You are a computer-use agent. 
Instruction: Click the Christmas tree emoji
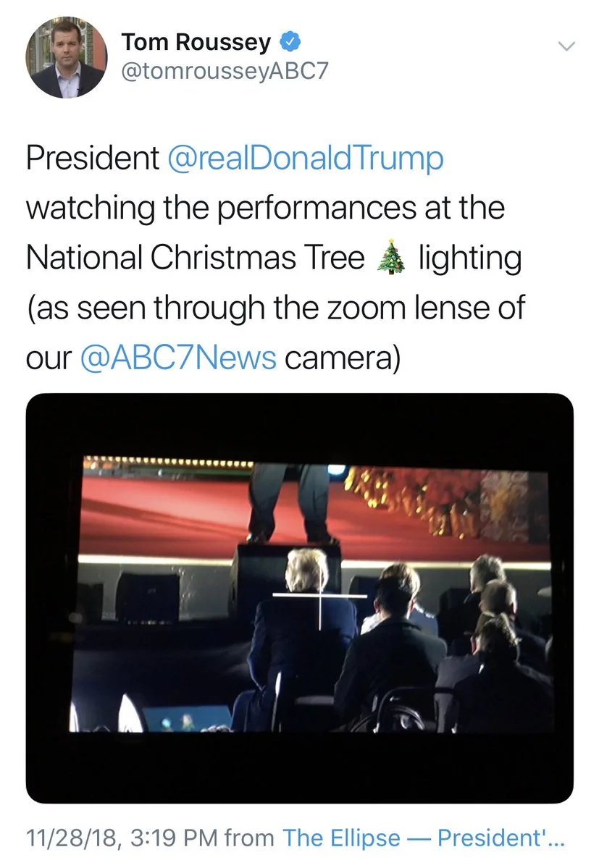[391, 258]
